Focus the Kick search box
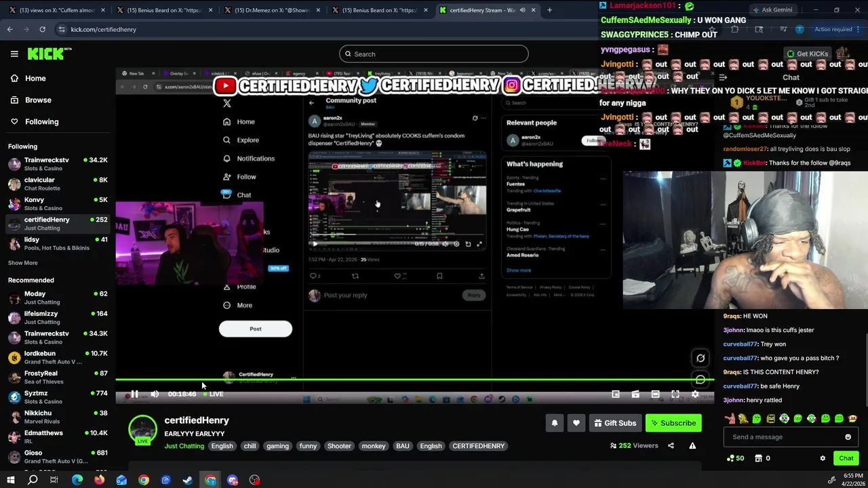The width and height of the screenshot is (868, 488). (x=434, y=54)
